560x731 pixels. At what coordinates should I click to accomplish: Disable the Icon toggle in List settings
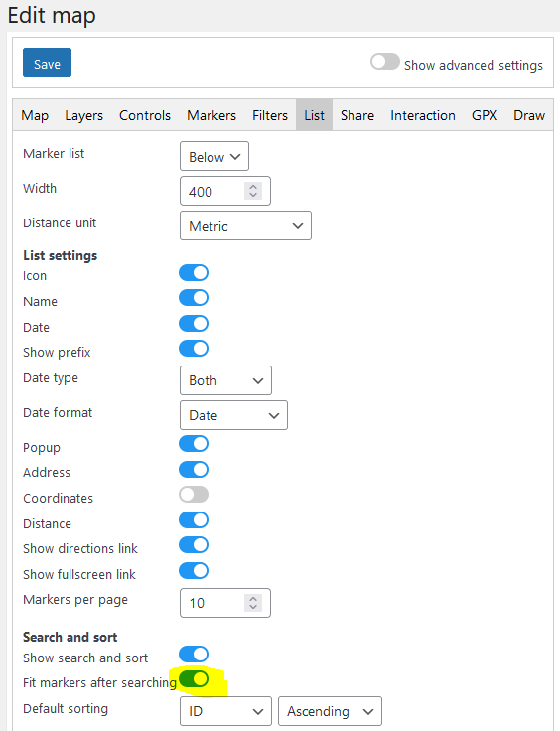(194, 273)
